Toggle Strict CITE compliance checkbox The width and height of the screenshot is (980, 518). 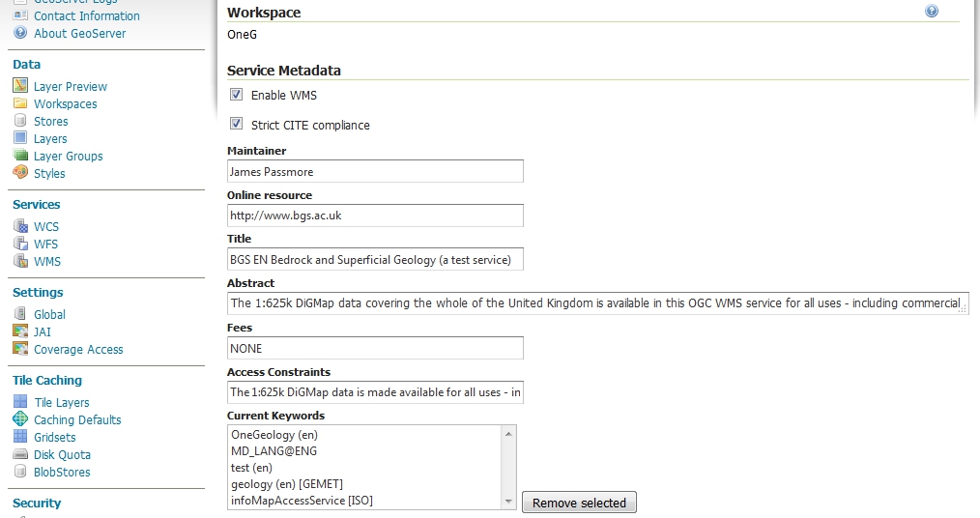click(236, 124)
